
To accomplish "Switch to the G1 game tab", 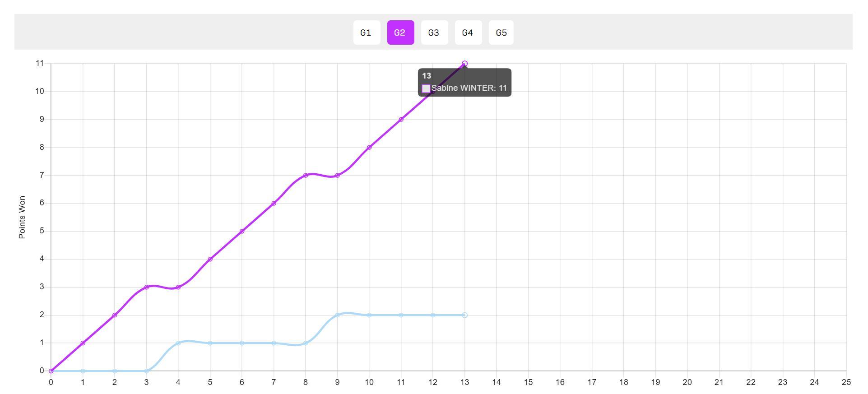I will (366, 32).
